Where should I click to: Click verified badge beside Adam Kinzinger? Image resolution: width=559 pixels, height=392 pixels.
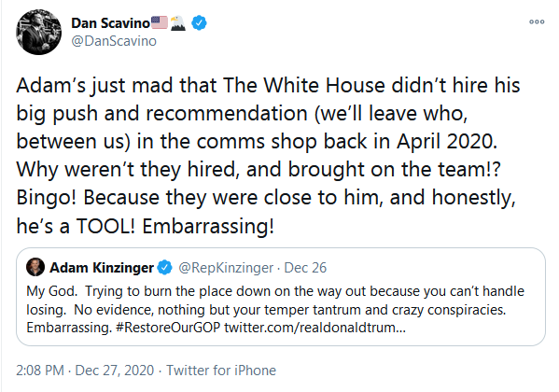tap(164, 268)
